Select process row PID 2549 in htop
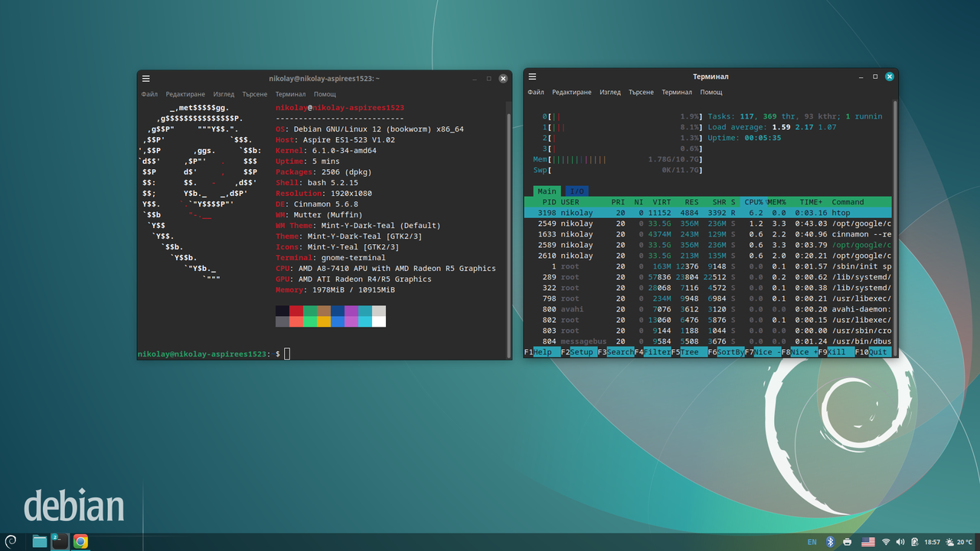The height and width of the screenshot is (551, 980). coord(707,223)
